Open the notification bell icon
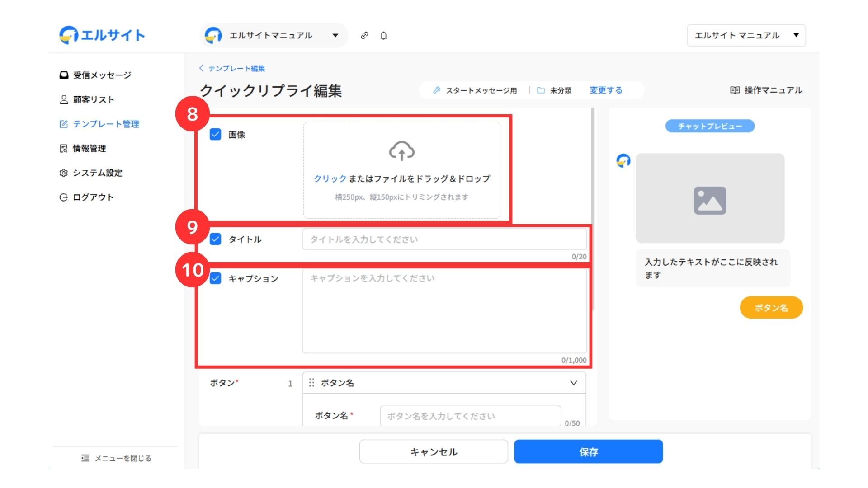Viewport: 868px width, 488px height. 383,35
